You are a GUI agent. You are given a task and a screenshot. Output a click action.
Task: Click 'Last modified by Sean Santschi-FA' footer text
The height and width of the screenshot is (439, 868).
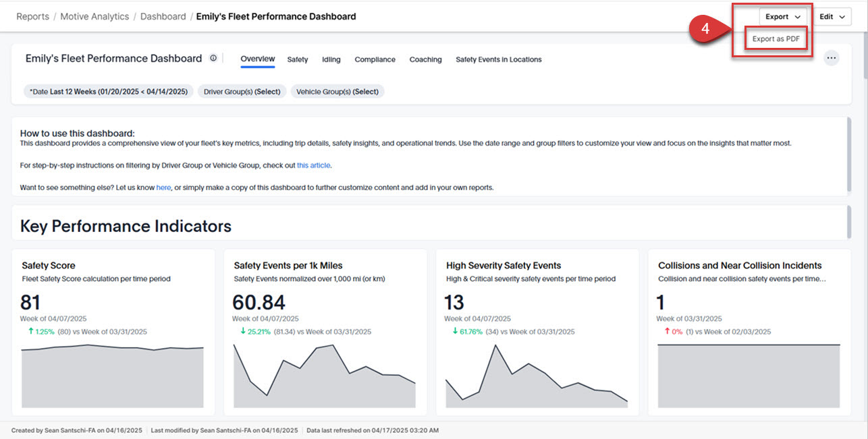224,430
